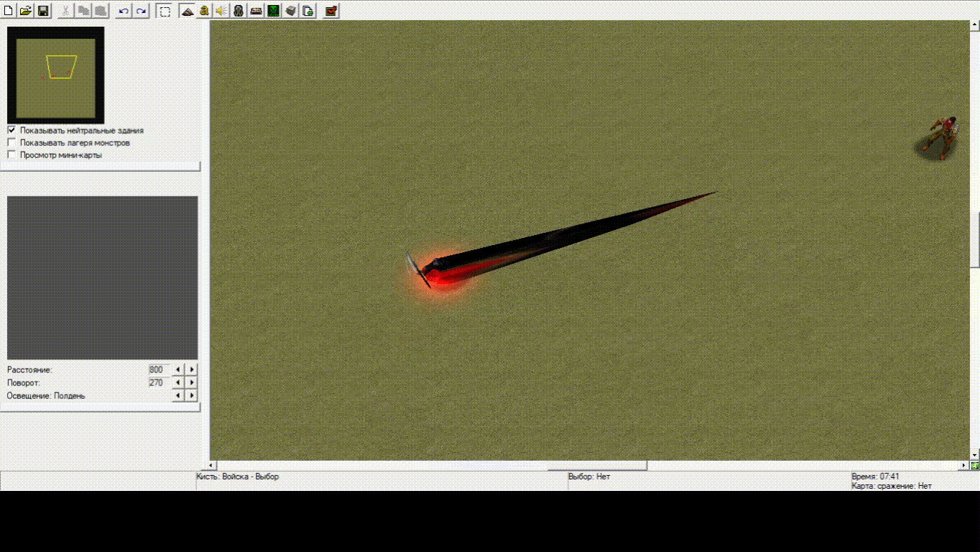Viewport: 980px width, 552px height.
Task: Click the gray preview panel
Action: [x=102, y=278]
